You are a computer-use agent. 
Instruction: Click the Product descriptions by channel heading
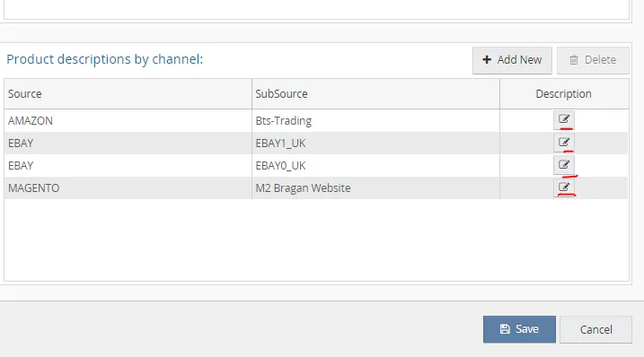tap(105, 59)
